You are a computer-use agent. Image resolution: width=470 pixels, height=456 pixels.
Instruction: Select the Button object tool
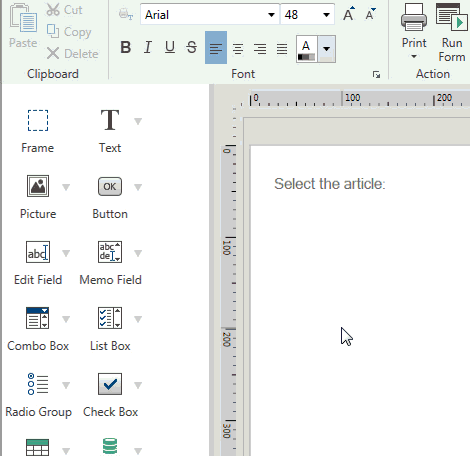pos(110,186)
